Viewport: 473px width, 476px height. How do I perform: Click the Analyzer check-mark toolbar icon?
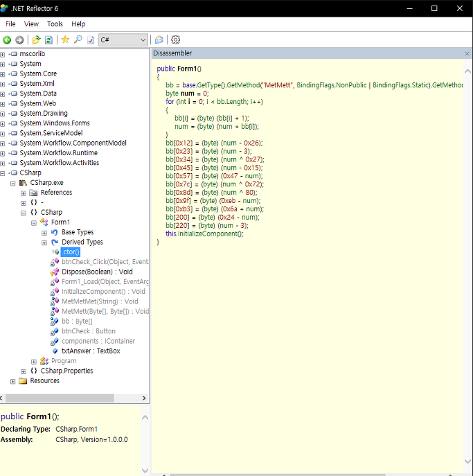coord(91,39)
